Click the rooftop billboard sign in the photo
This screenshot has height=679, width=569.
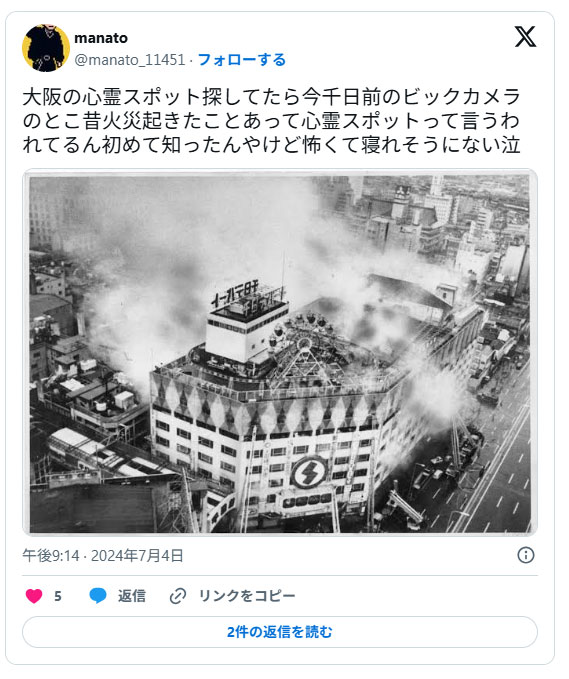coord(247,296)
